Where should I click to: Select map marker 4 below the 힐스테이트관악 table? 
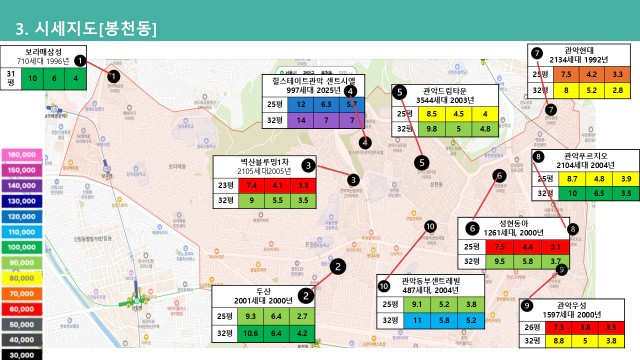point(365,142)
